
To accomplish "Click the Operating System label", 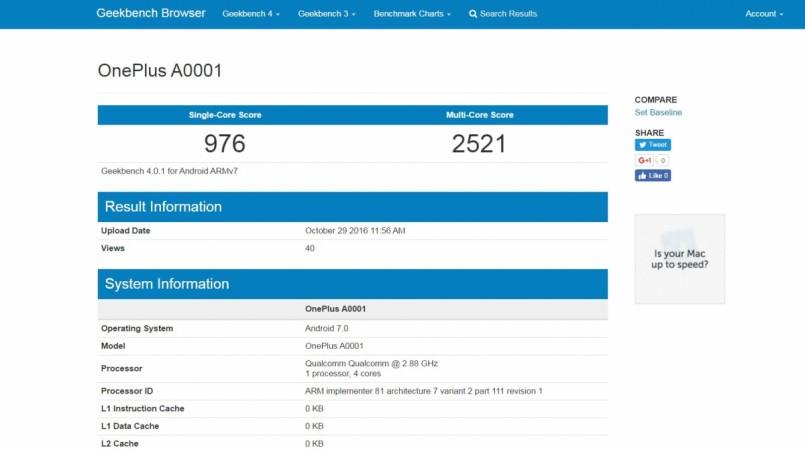I will click(x=137, y=328).
